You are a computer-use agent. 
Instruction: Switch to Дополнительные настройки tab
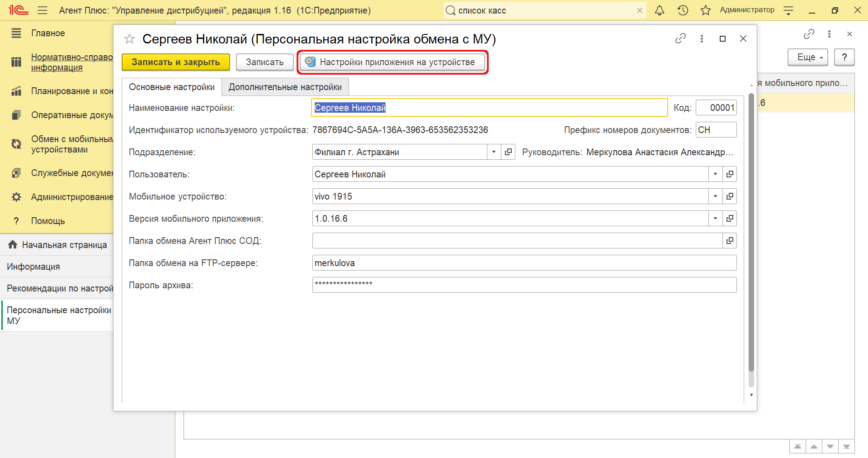tap(285, 87)
